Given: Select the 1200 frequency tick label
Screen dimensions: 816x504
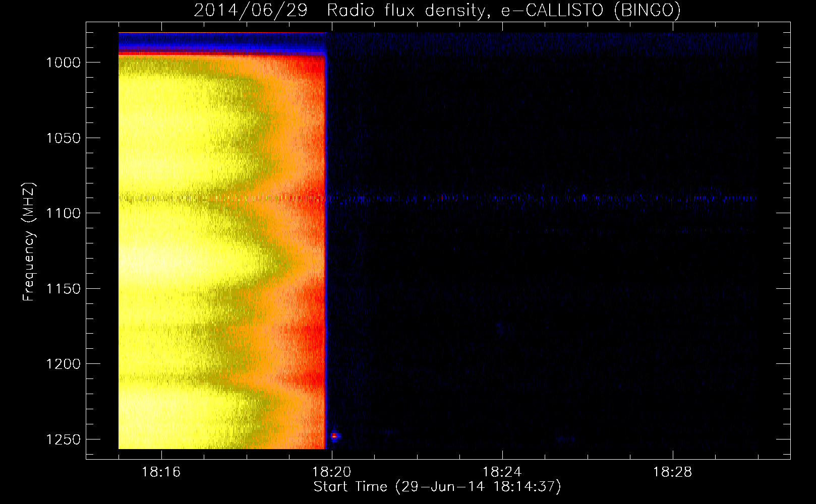Looking at the screenshot, I should click(x=63, y=364).
